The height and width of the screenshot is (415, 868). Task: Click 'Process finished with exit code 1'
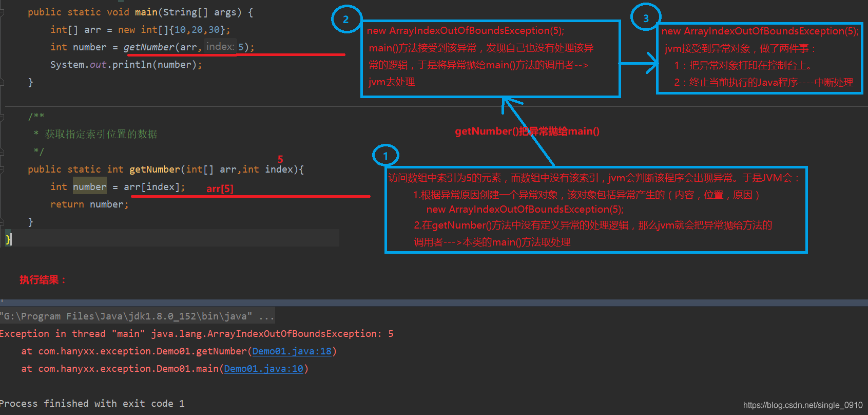[x=92, y=404]
